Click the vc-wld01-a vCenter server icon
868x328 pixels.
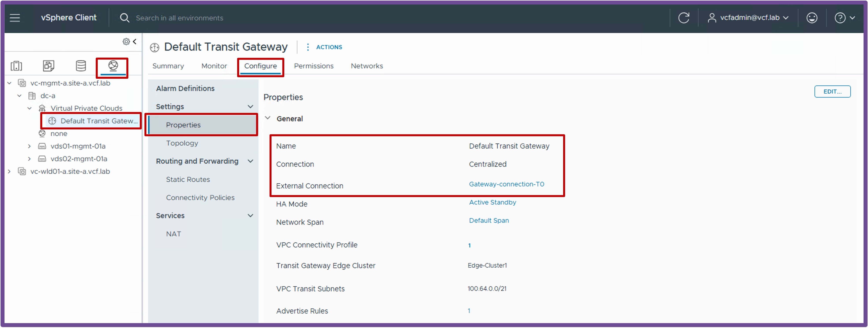[22, 172]
